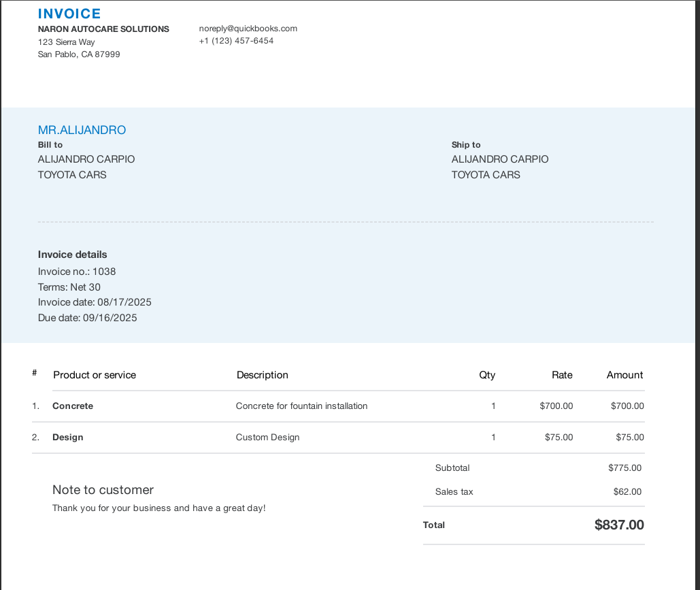
Task: Click the noreply@quickbooks.com email address
Action: tap(248, 29)
